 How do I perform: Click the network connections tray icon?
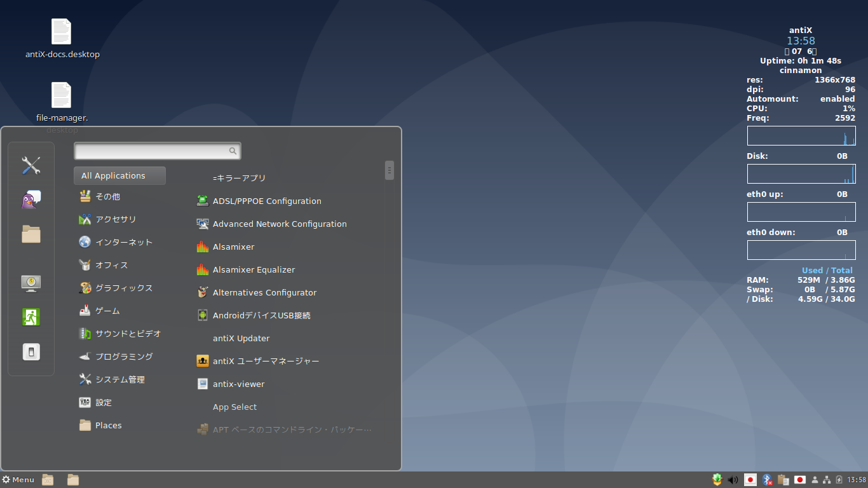(x=827, y=480)
